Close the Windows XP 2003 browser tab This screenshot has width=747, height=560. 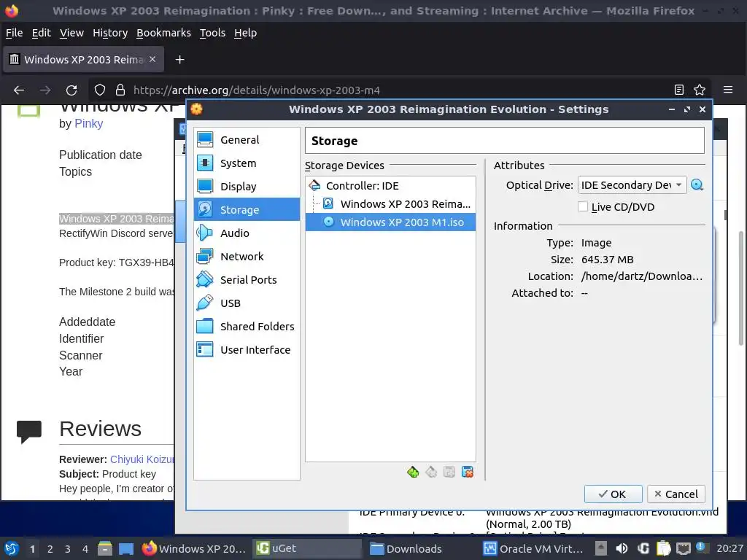[x=152, y=59]
